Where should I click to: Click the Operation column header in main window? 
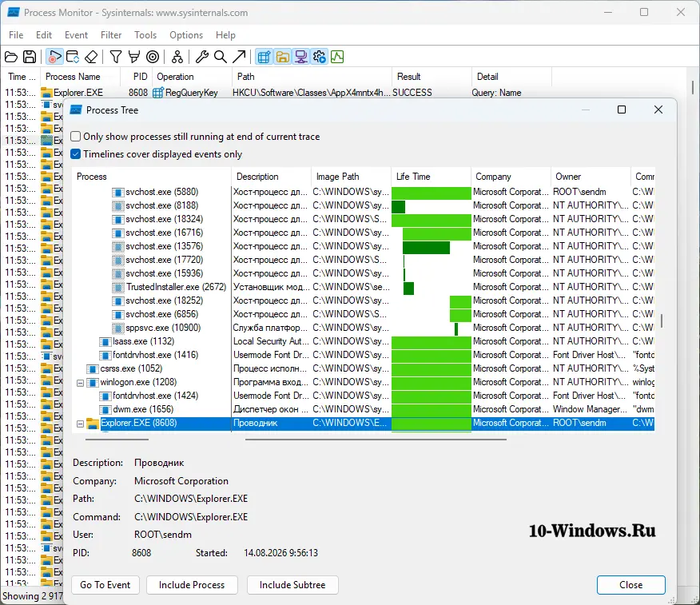192,77
